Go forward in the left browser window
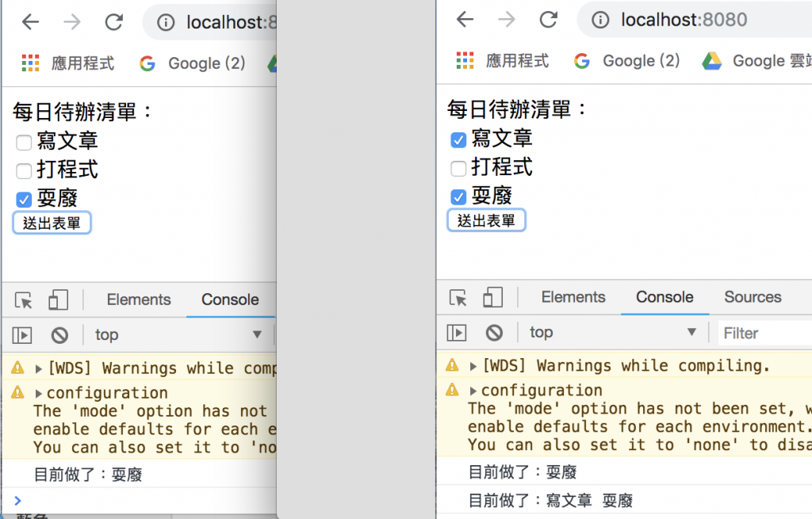Image resolution: width=812 pixels, height=519 pixels. (x=72, y=22)
